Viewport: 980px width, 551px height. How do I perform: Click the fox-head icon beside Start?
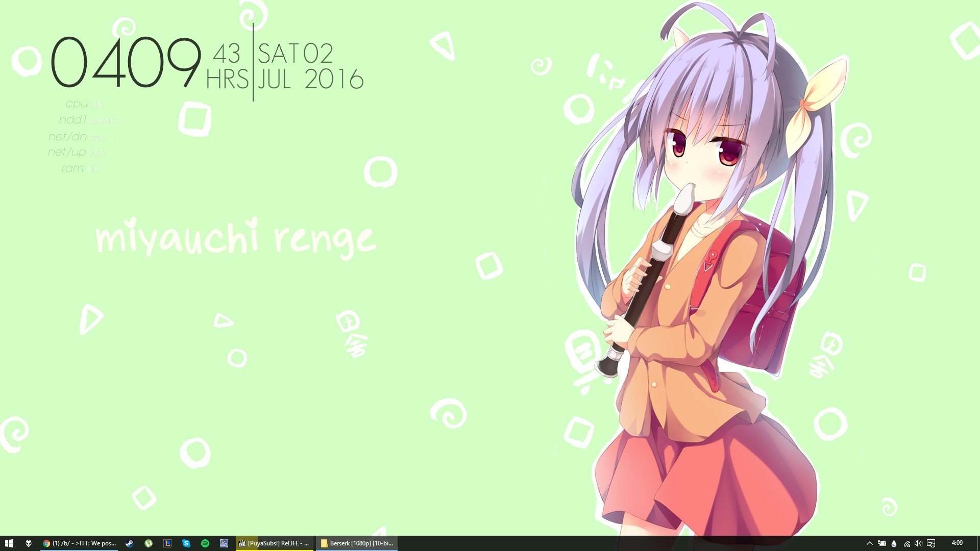[29, 543]
